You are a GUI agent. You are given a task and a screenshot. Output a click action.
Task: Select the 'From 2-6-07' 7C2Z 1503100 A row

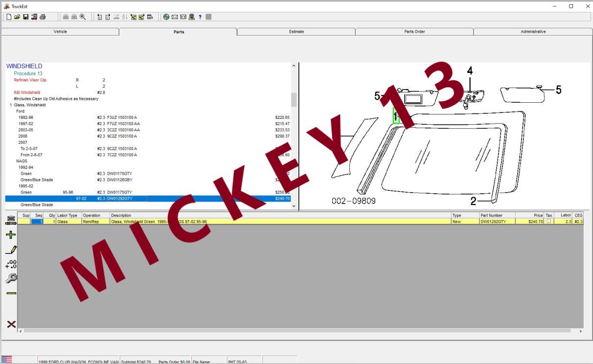click(148, 155)
